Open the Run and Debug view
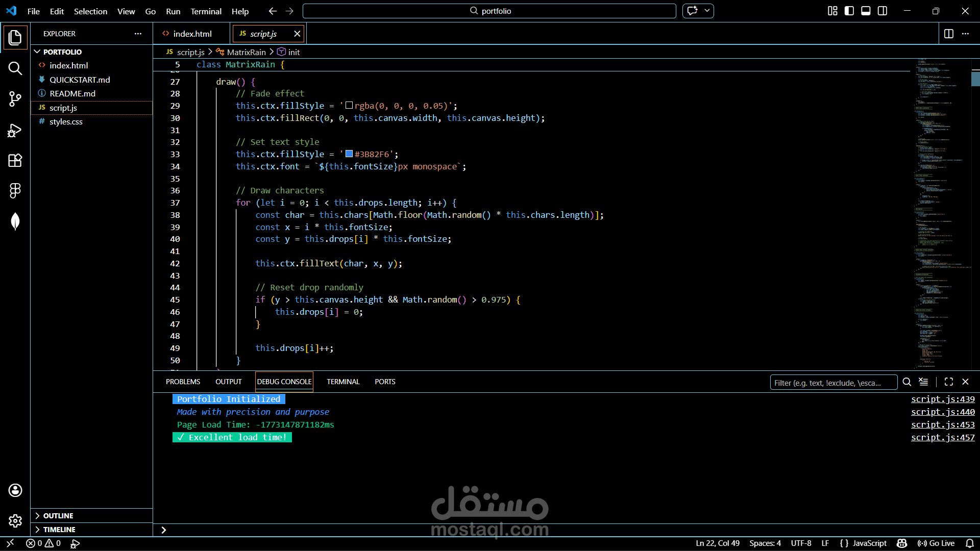Screen dimensions: 980x551 click(x=15, y=130)
